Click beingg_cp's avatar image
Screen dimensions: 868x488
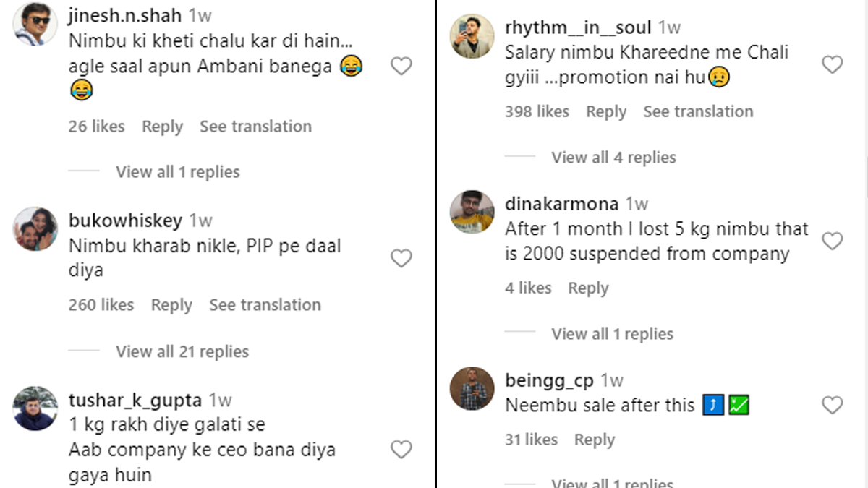click(x=472, y=389)
